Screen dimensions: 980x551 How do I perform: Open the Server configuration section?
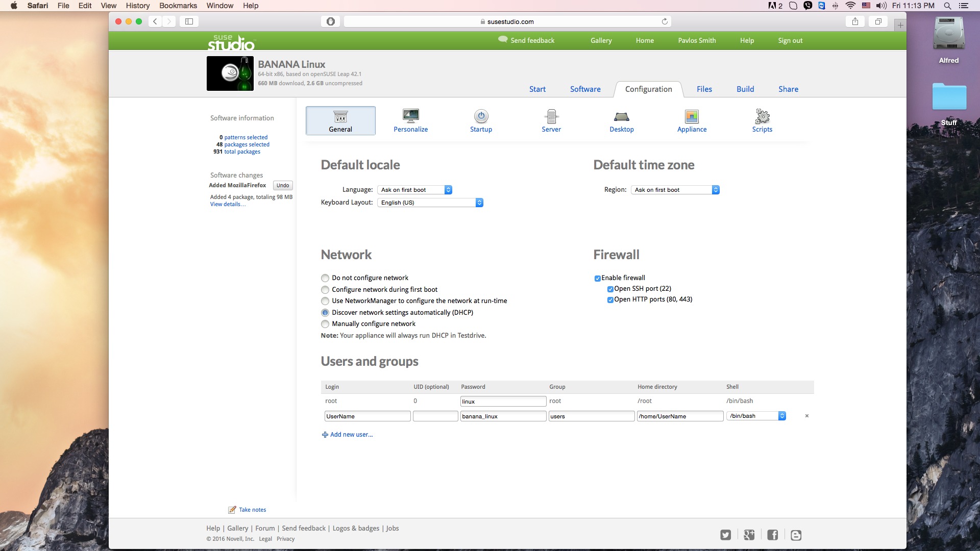click(551, 121)
